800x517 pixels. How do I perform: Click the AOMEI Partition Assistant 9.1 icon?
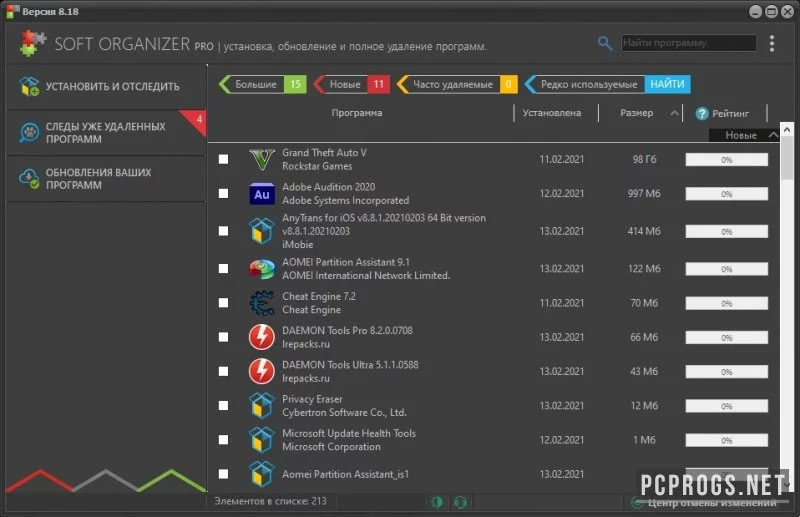(262, 269)
